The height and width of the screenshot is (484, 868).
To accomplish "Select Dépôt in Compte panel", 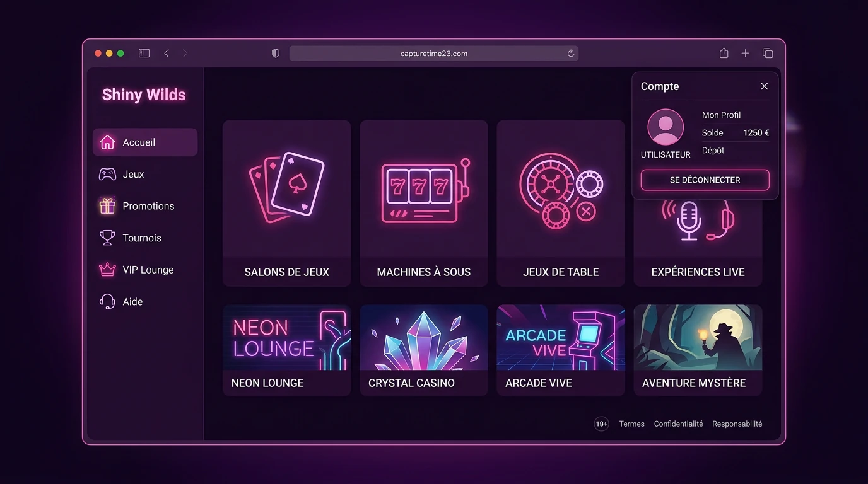I will [x=713, y=150].
